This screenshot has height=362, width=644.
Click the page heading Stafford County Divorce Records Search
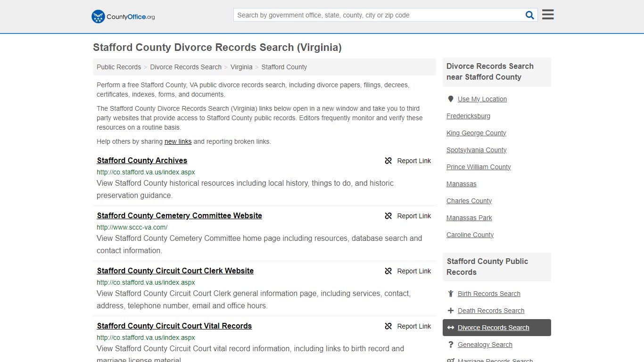click(217, 48)
